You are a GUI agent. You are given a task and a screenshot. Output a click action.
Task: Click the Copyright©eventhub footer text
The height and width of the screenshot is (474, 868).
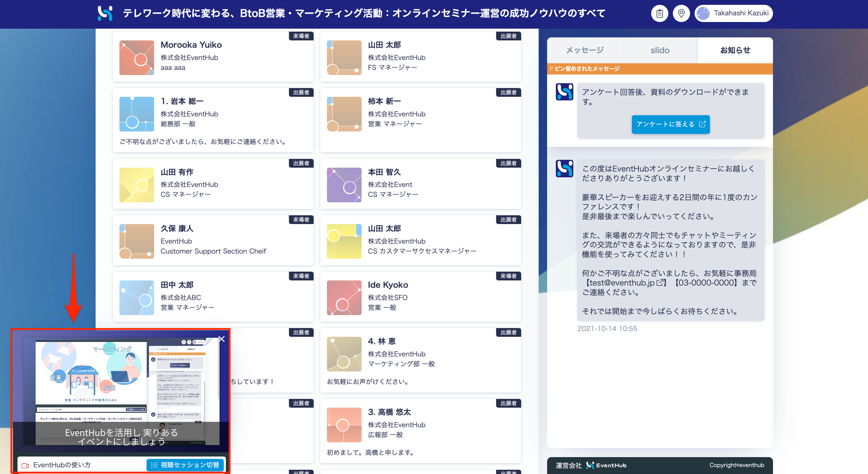(737, 465)
